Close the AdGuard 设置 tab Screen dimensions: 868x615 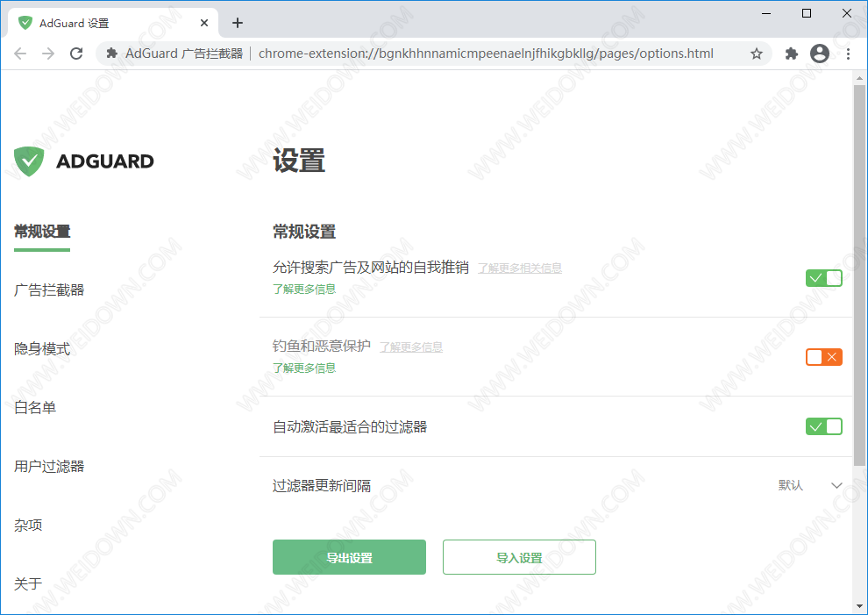click(x=204, y=23)
